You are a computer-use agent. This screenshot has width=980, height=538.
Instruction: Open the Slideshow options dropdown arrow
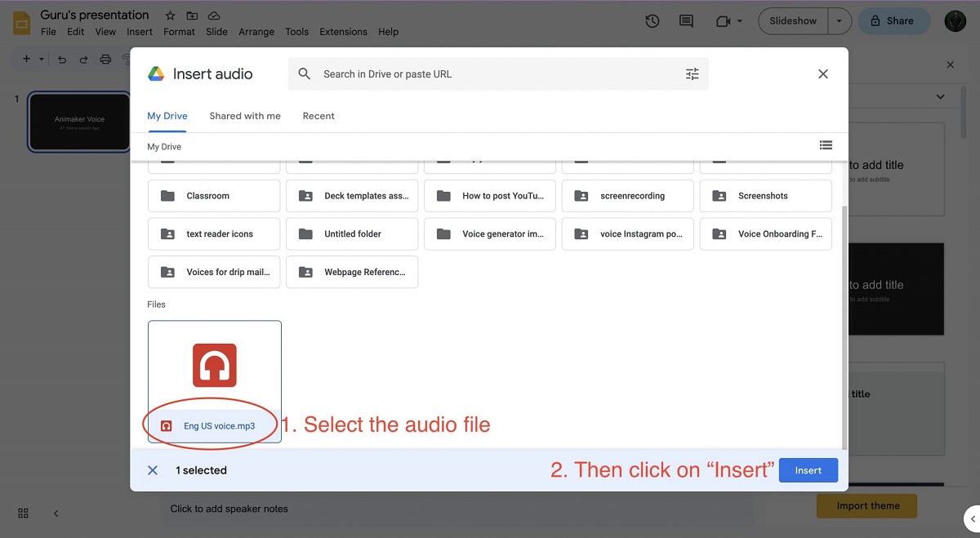[839, 21]
